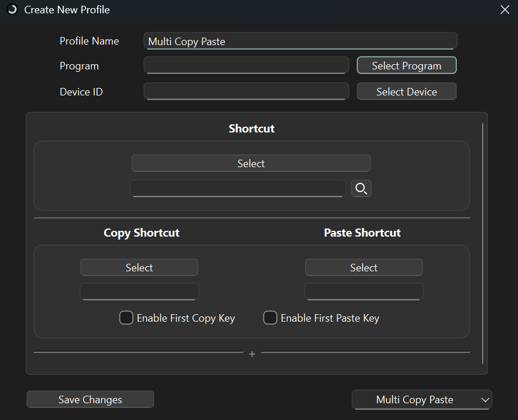518x420 pixels.
Task: Save Changes to the profile
Action: tap(90, 400)
